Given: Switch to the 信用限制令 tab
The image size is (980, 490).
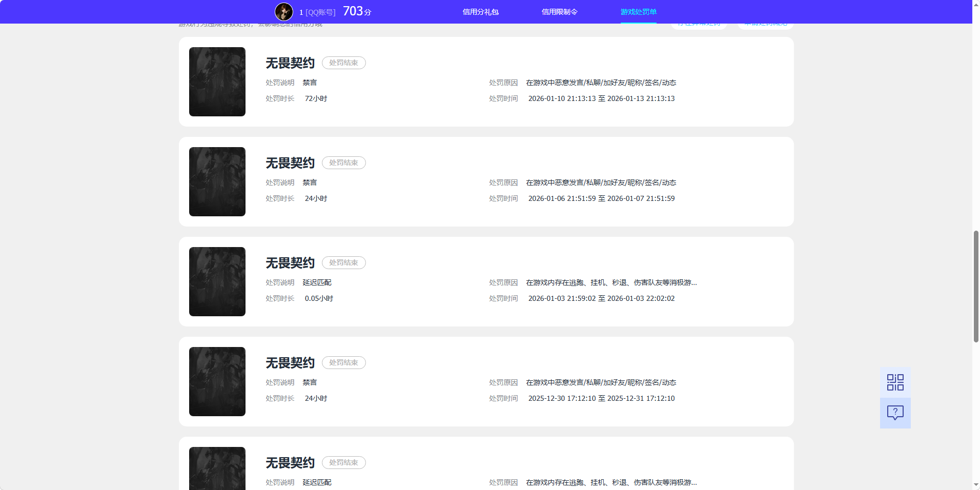Looking at the screenshot, I should click(560, 12).
